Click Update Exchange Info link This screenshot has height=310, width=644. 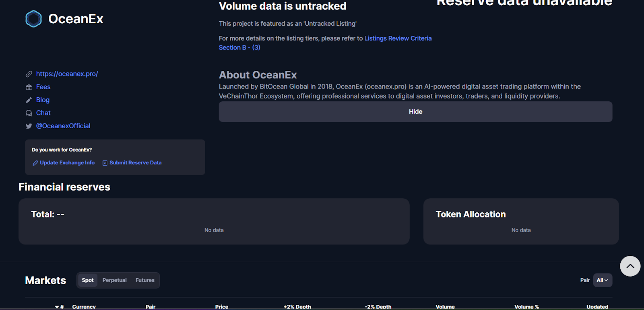[x=67, y=163]
